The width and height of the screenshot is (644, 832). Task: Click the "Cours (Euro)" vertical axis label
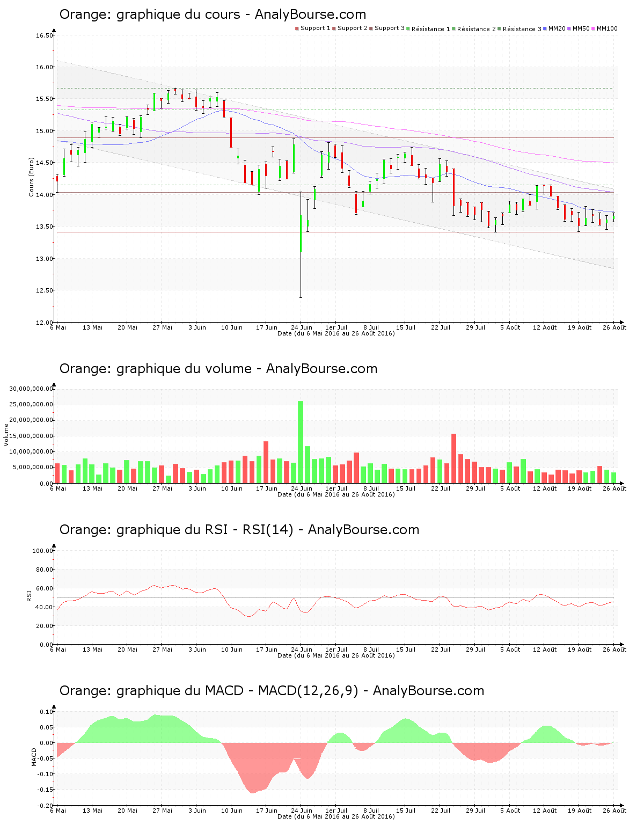tap(32, 177)
